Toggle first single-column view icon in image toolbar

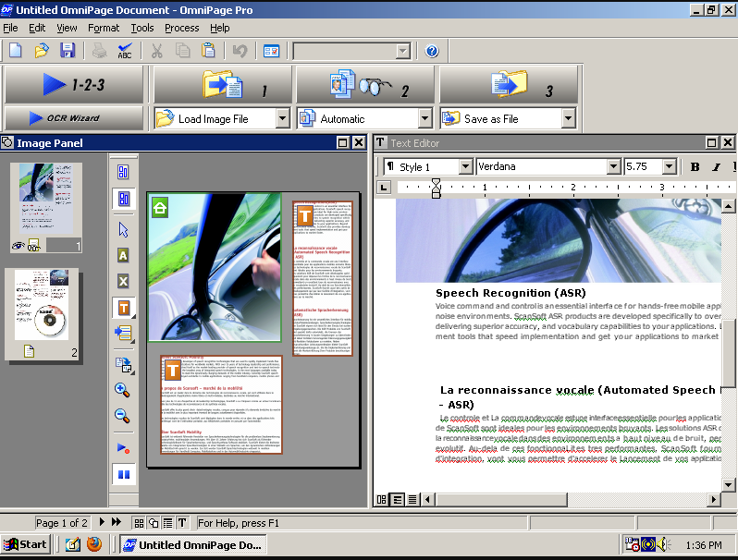(123, 172)
